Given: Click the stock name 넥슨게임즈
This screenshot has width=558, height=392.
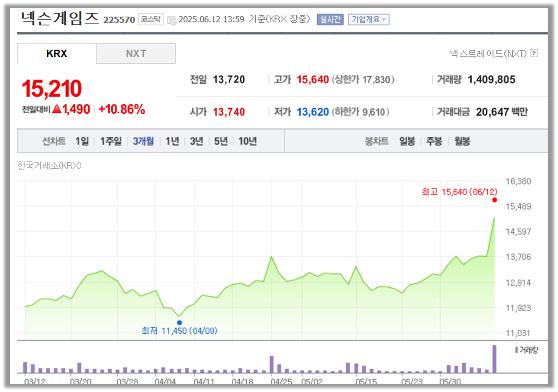Looking at the screenshot, I should click(60, 18).
